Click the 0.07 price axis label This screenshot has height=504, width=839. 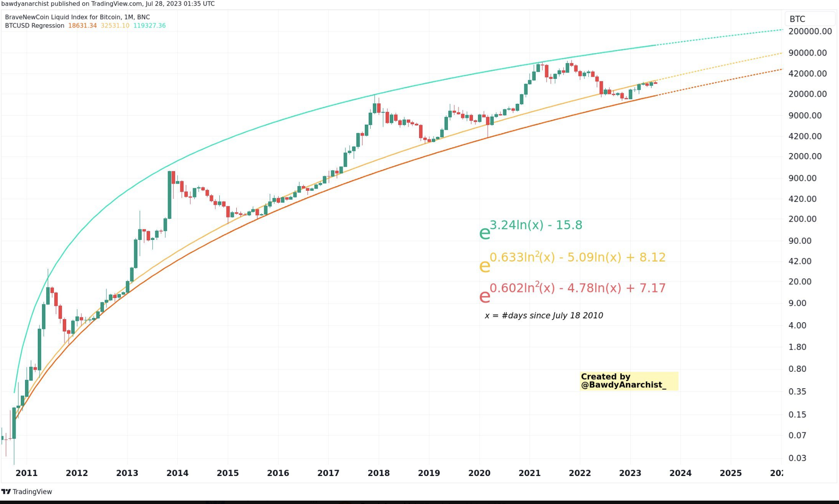[x=797, y=436]
